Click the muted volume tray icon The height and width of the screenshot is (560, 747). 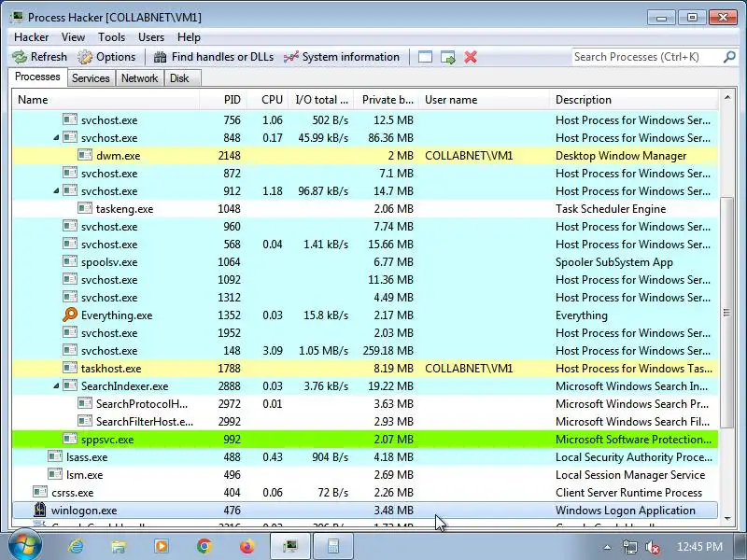click(x=652, y=547)
